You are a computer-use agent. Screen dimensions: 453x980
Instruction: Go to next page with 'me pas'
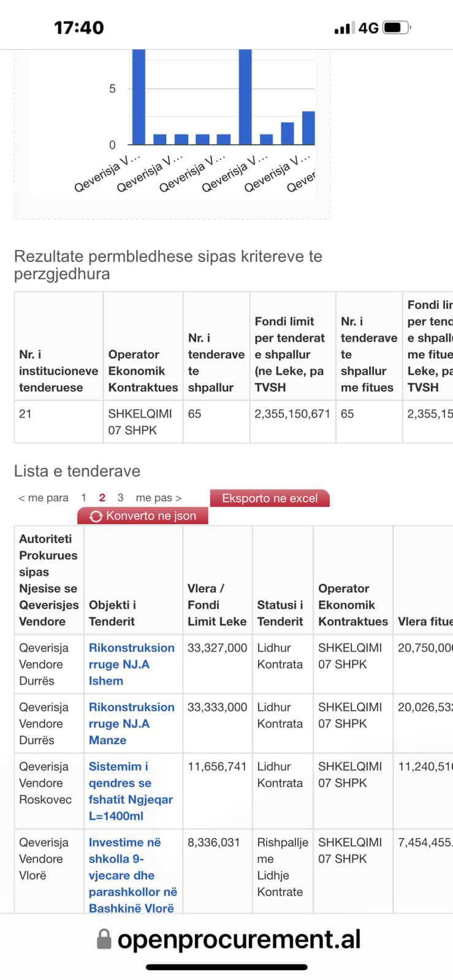click(x=159, y=498)
